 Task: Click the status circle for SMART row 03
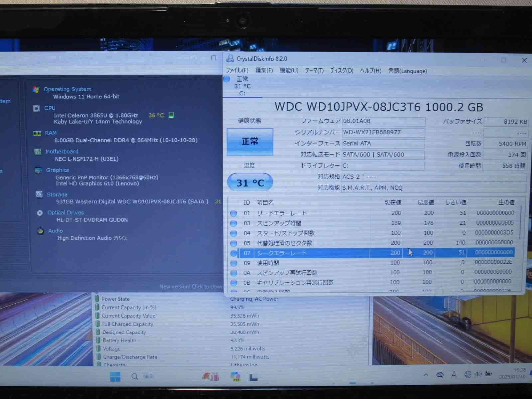[x=234, y=223]
